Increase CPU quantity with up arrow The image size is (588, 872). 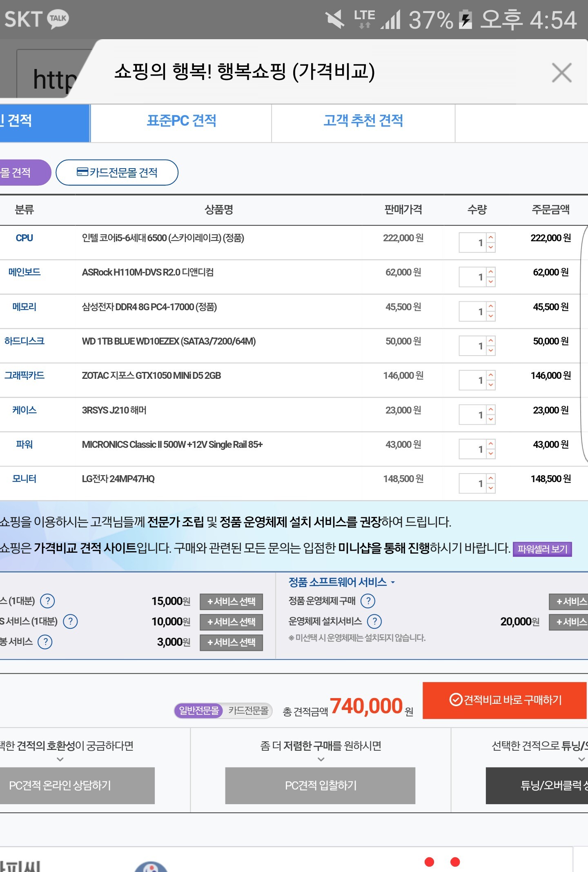[491, 238]
